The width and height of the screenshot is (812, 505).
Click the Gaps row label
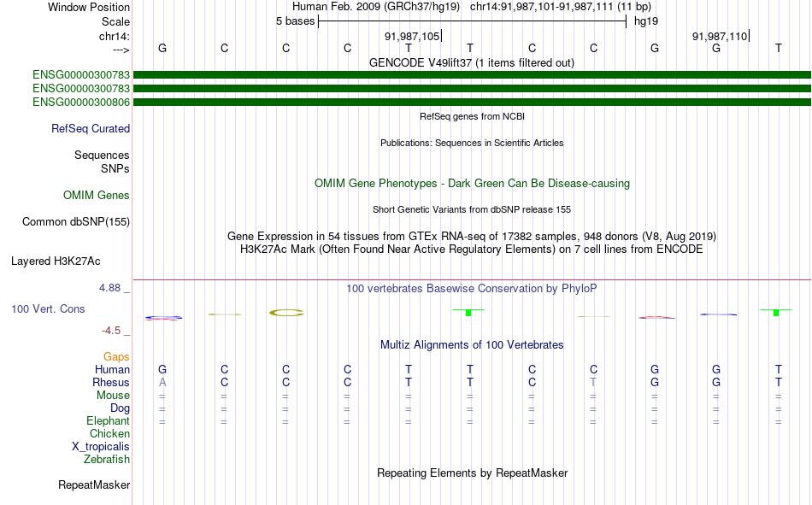(x=116, y=356)
